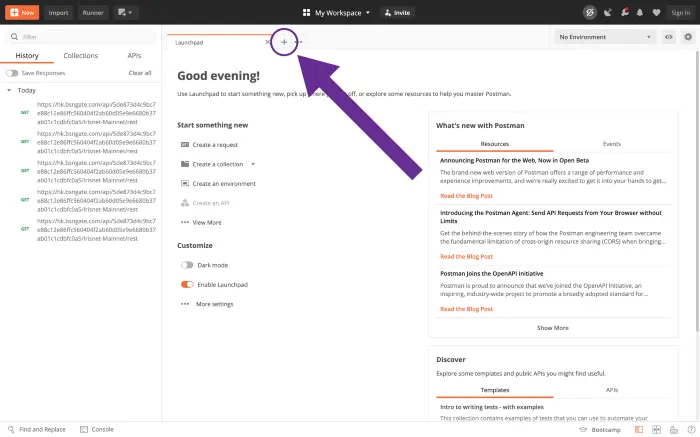700x437 pixels.
Task: Click Create an API
Action: pos(210,203)
